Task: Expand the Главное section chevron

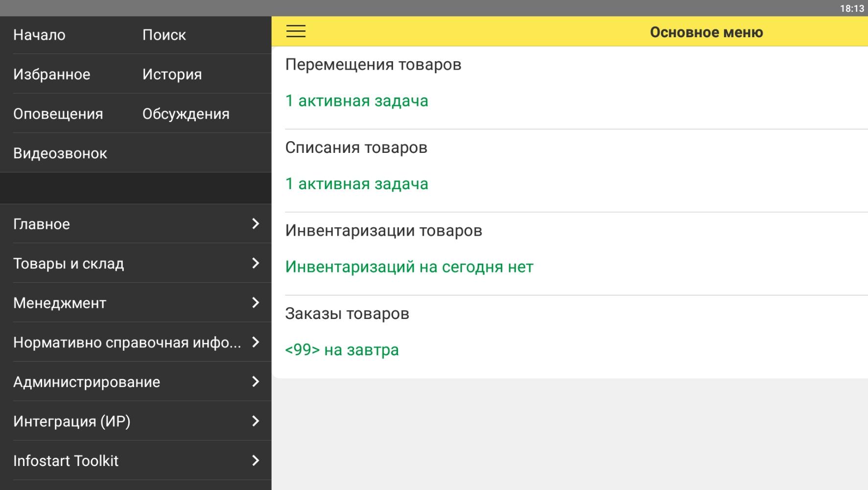Action: click(x=255, y=223)
